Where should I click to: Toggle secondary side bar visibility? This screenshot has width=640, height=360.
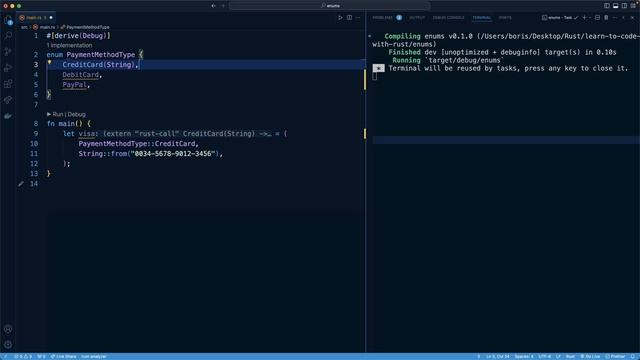624,6
